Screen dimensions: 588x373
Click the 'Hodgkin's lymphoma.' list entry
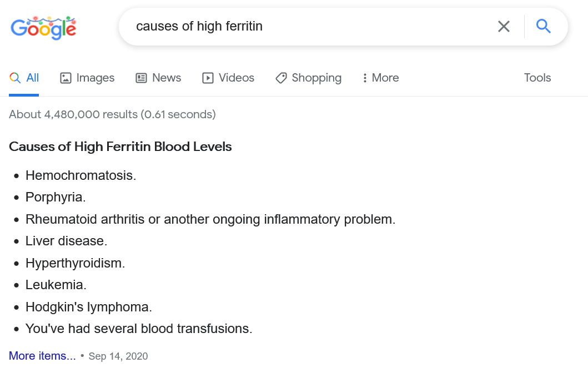[x=88, y=307]
